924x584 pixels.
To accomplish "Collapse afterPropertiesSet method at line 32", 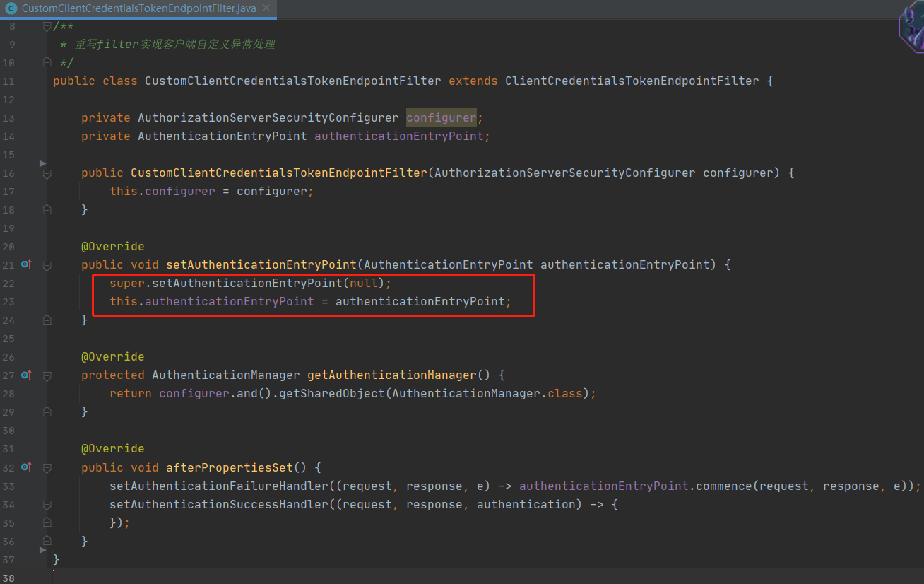I will pos(47,467).
